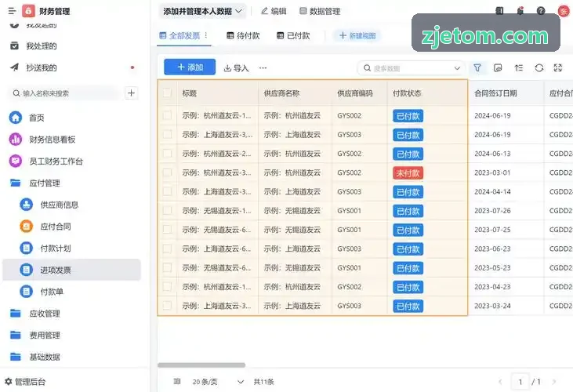Open 编辑 in the top bar
The width and height of the screenshot is (573, 392).
[x=274, y=11]
